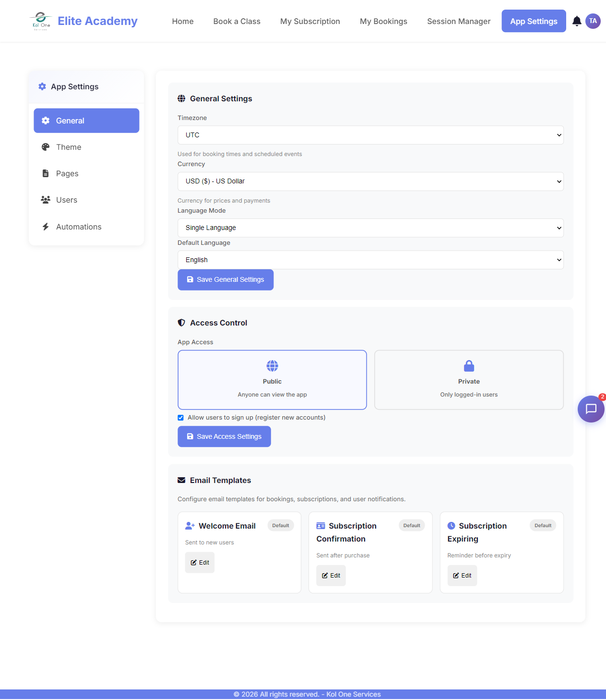
Task: Go to Session Manager in top navigation
Action: pos(459,22)
